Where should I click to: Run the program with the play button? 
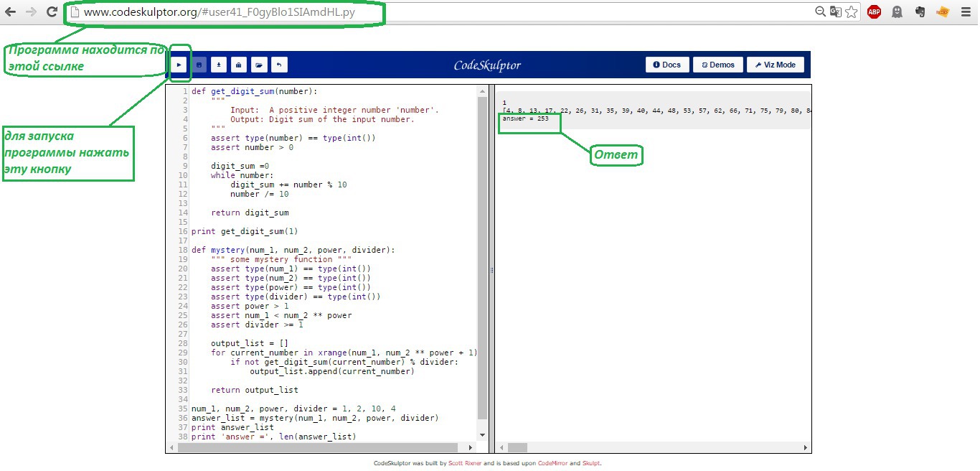click(x=179, y=65)
